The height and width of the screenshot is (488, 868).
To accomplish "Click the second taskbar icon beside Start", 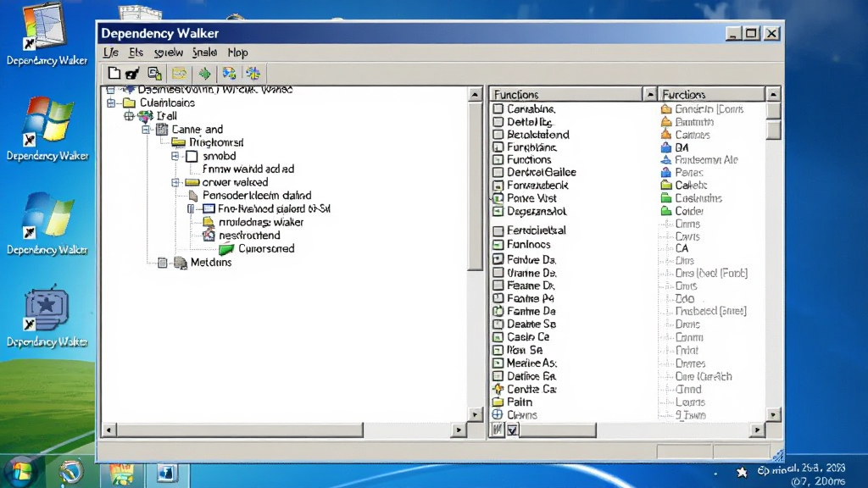I will click(x=121, y=474).
